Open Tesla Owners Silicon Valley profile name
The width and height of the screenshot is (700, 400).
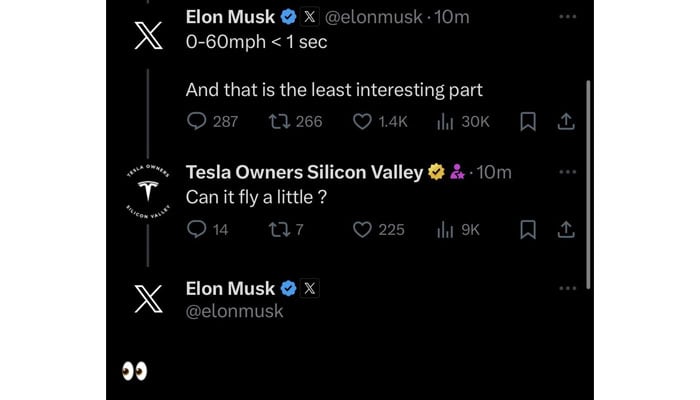point(304,172)
